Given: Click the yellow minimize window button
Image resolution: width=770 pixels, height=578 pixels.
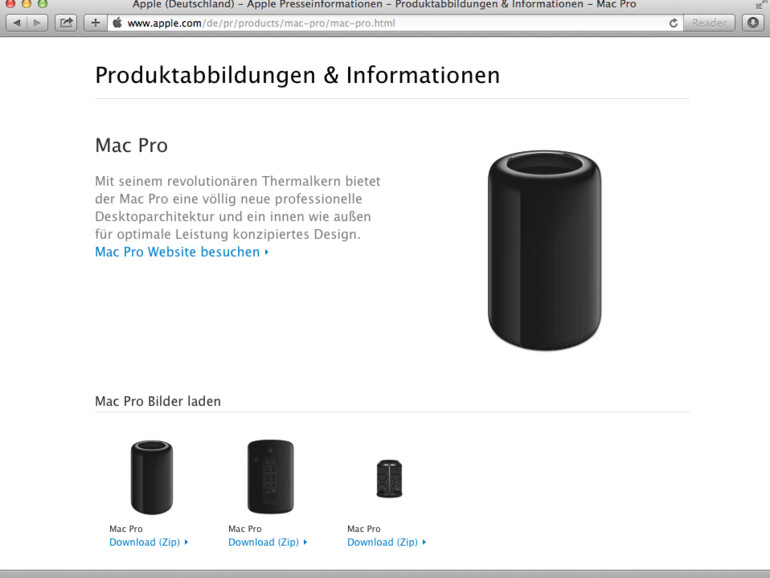Looking at the screenshot, I should [x=27, y=4].
